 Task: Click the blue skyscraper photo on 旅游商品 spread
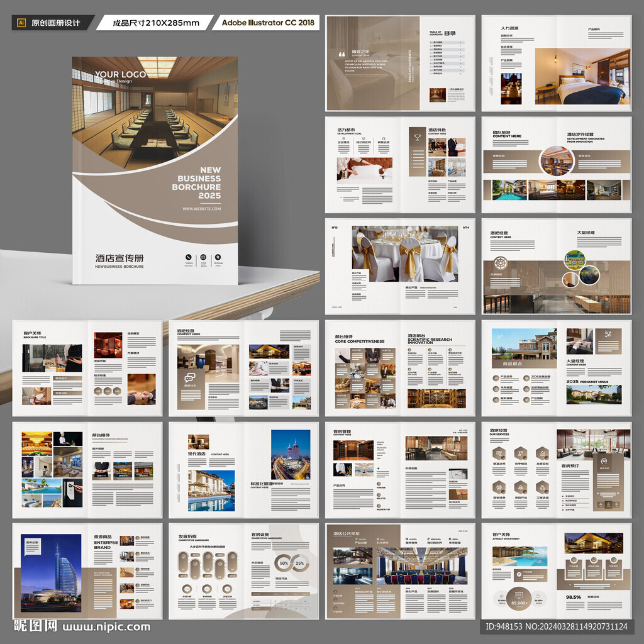click(x=51, y=573)
